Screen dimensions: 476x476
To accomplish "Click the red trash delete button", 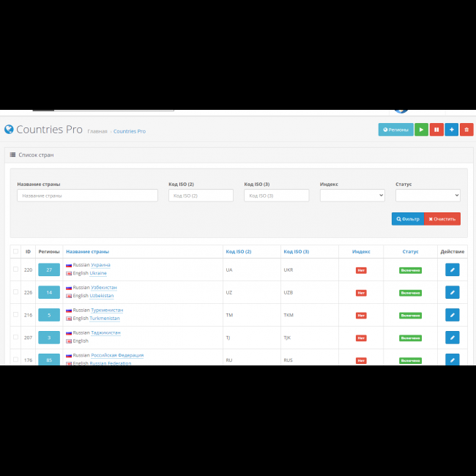I will 466,130.
